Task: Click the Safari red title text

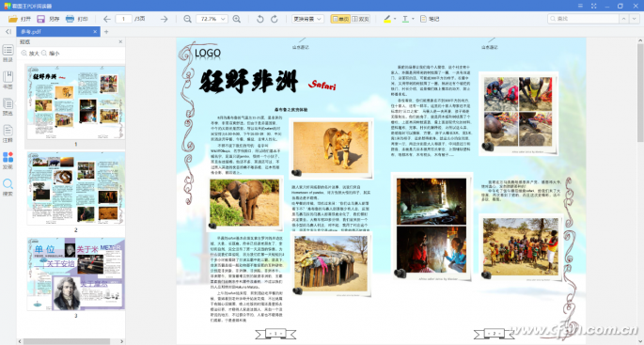Action: click(x=322, y=85)
